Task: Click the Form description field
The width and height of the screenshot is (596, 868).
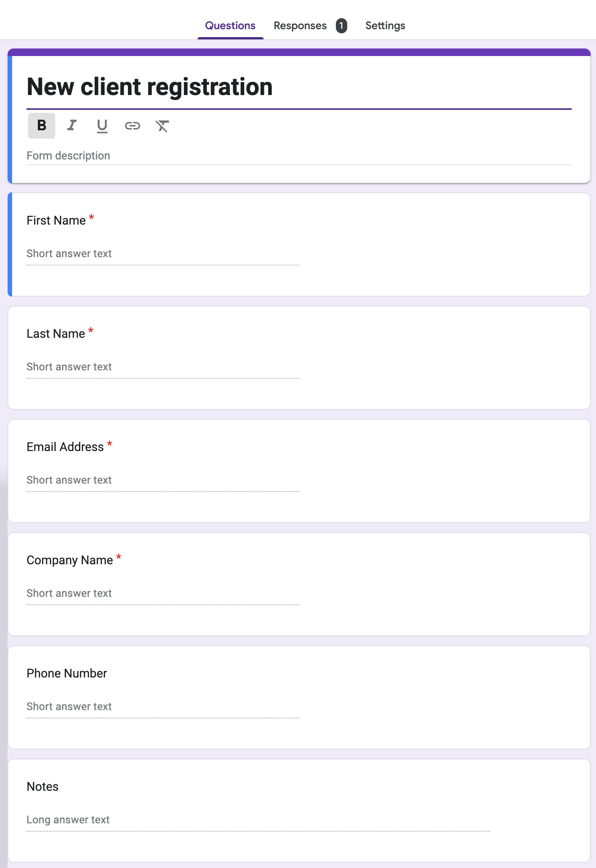Action: coord(298,156)
